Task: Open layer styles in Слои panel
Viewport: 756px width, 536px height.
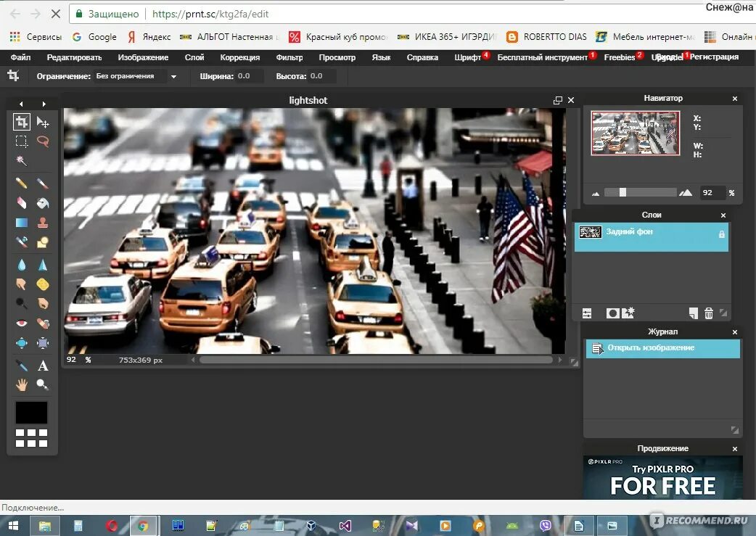Action: tap(628, 313)
